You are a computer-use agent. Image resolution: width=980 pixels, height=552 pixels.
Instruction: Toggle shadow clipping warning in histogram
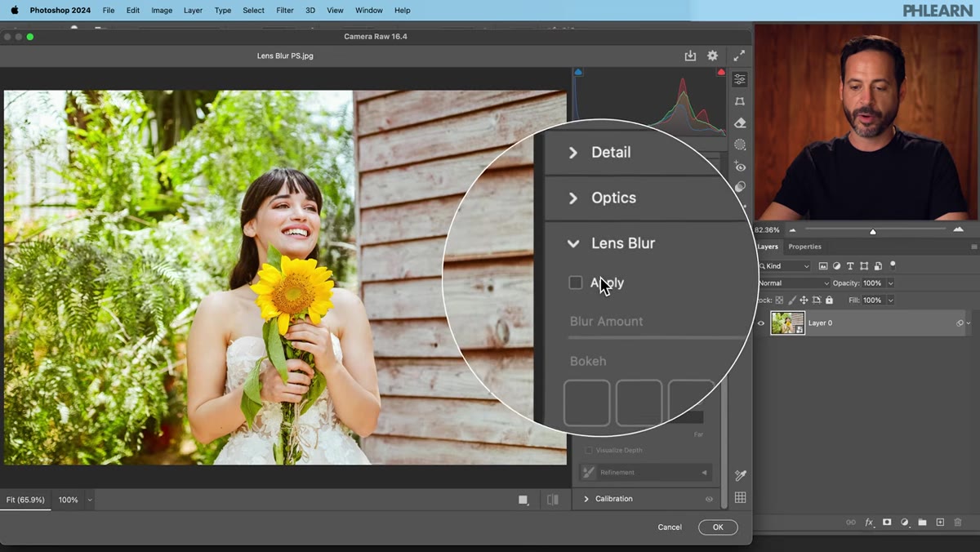(579, 73)
